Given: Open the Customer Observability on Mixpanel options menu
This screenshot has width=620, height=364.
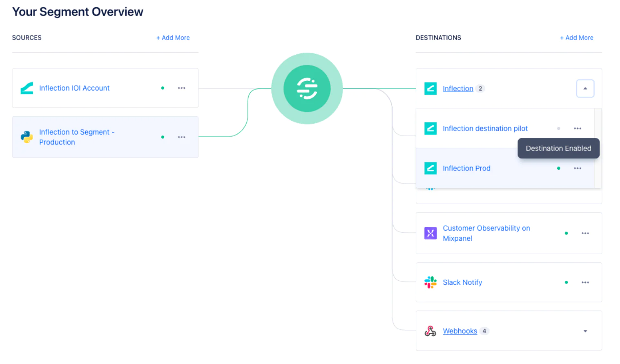Looking at the screenshot, I should pyautogui.click(x=585, y=233).
